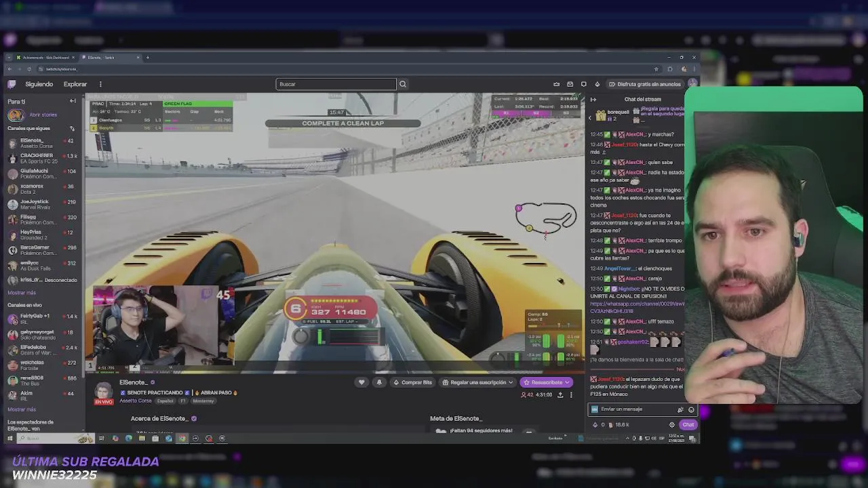Open Abrir stories link
The height and width of the screenshot is (488, 868).
click(43, 115)
